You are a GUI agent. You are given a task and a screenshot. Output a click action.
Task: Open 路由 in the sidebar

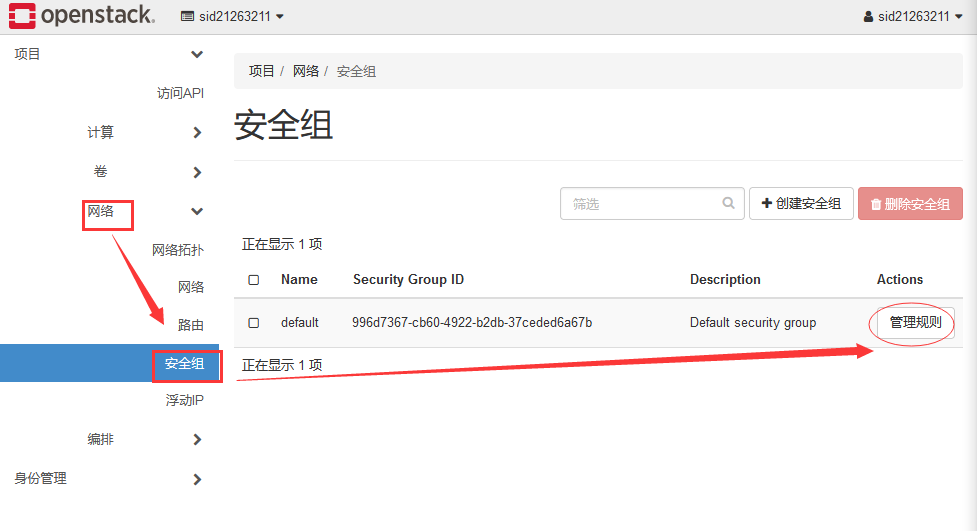191,325
